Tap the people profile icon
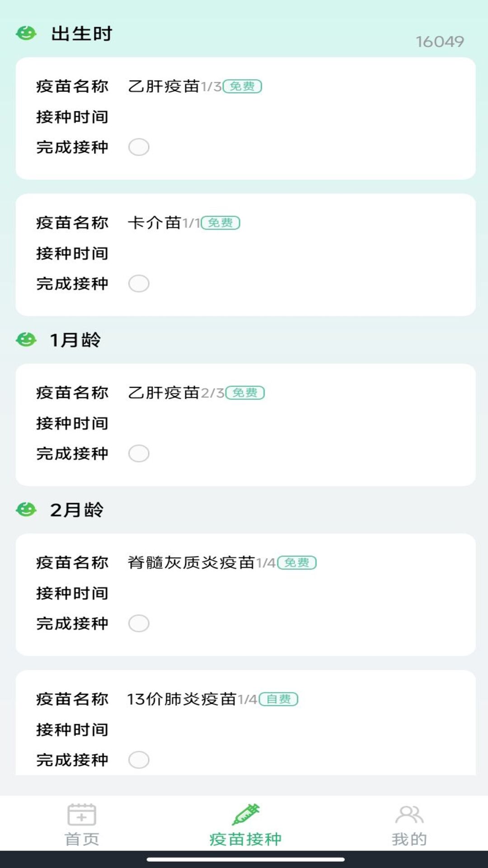 [x=409, y=815]
